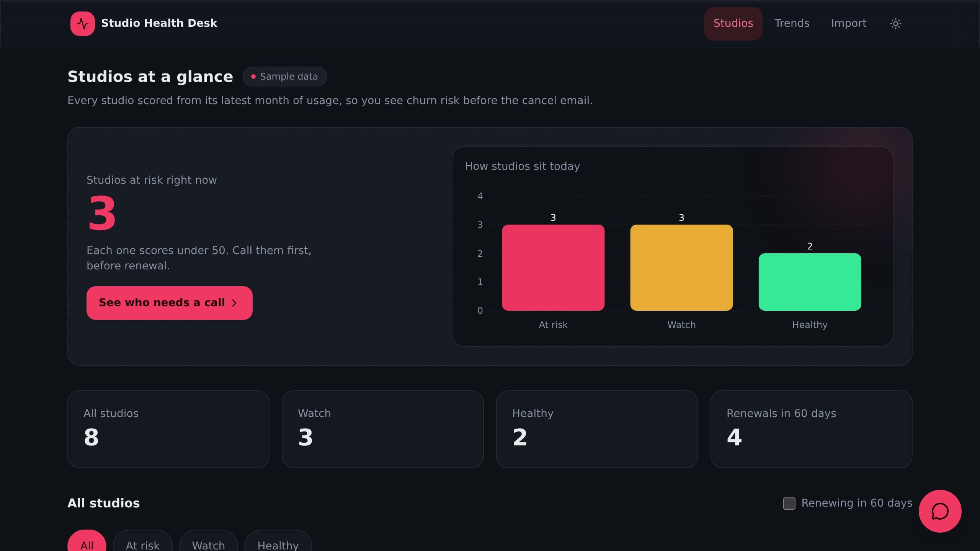Open the chat bubble floating button
The height and width of the screenshot is (551, 980).
[940, 511]
